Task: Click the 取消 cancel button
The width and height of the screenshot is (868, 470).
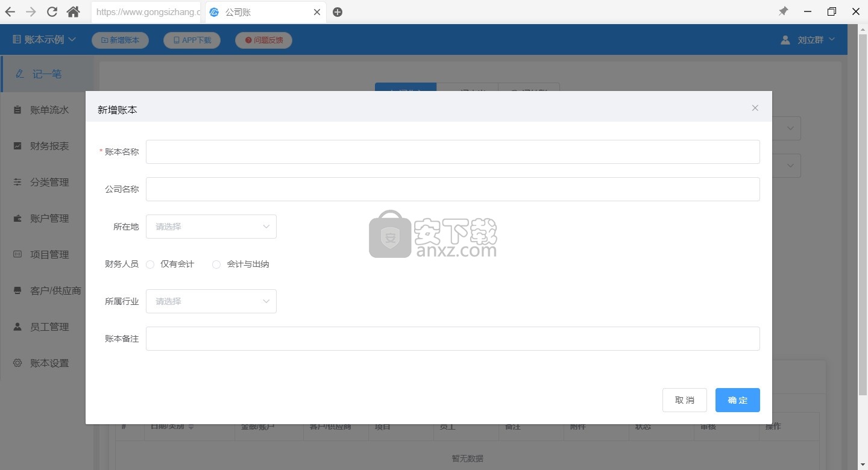Action: click(685, 400)
